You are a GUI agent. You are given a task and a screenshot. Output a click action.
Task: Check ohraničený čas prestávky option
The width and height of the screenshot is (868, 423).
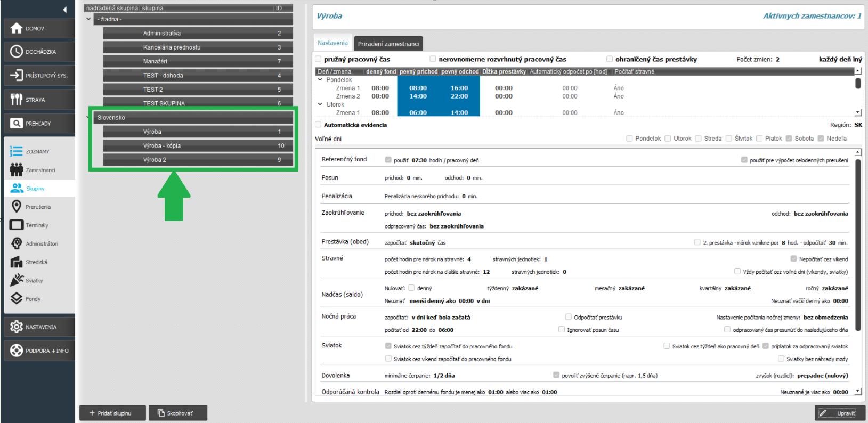coord(610,59)
